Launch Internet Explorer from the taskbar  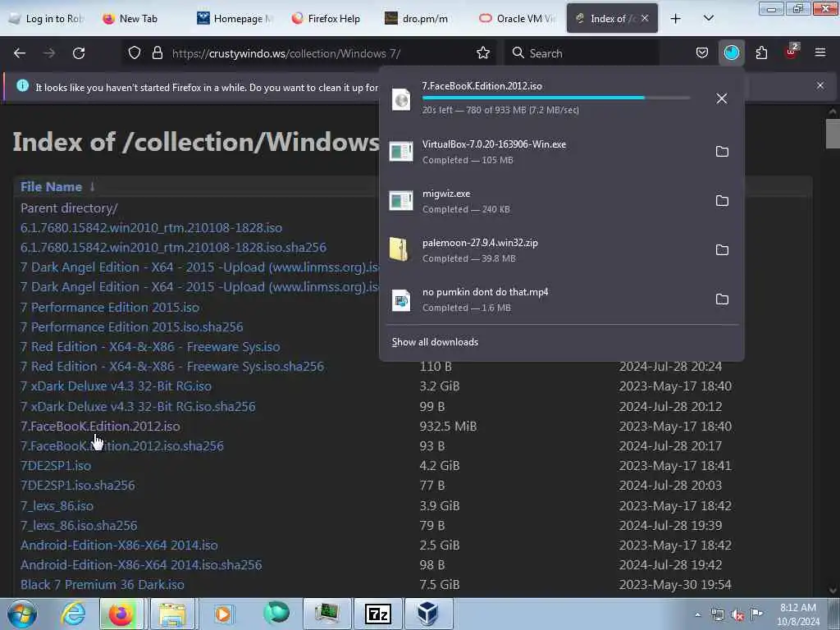pyautogui.click(x=72, y=614)
